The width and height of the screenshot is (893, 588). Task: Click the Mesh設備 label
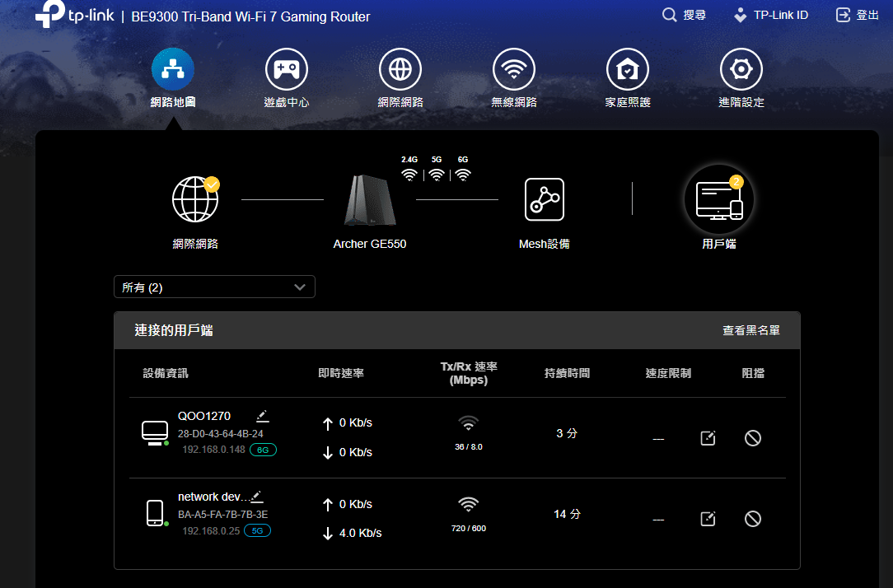tap(545, 244)
